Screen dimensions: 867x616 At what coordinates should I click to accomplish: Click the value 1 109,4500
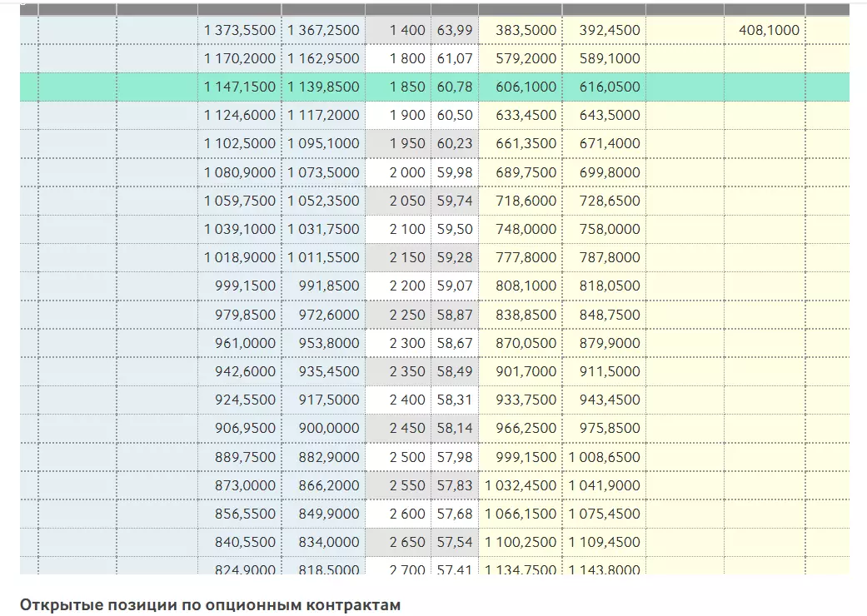(x=605, y=543)
